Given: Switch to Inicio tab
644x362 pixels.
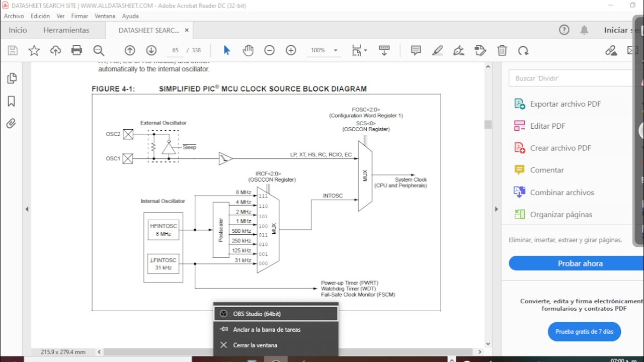Looking at the screenshot, I should pos(18,30).
